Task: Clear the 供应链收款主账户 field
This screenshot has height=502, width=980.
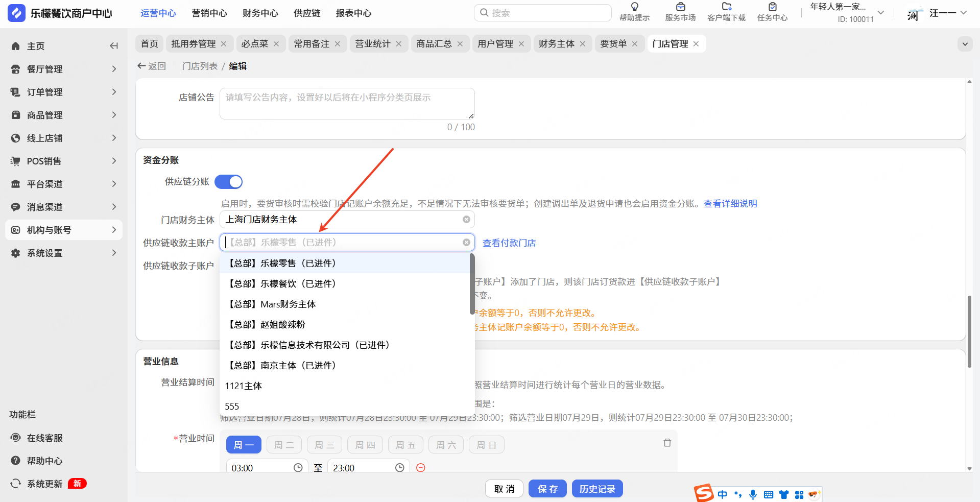Action: pos(466,243)
